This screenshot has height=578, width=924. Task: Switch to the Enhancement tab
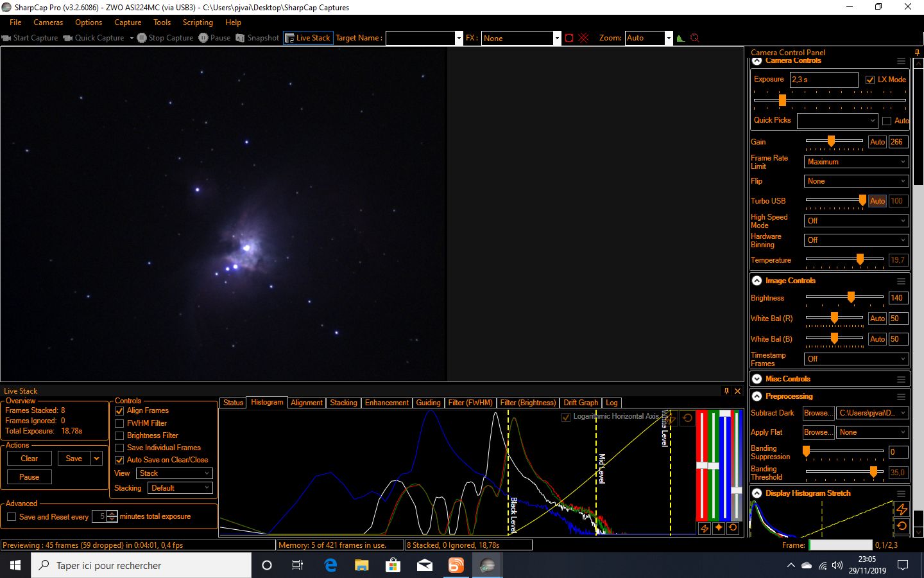pos(386,403)
